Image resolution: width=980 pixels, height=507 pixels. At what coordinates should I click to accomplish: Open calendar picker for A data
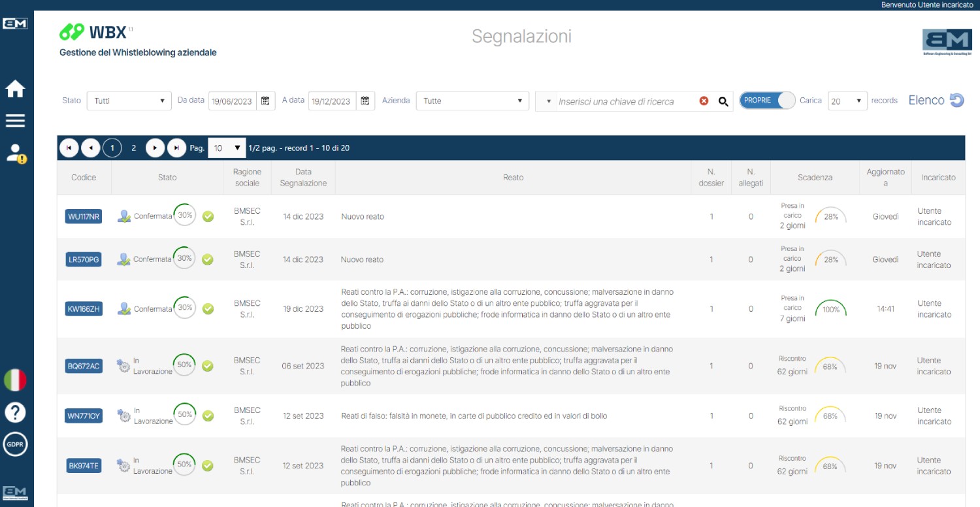[x=365, y=101]
